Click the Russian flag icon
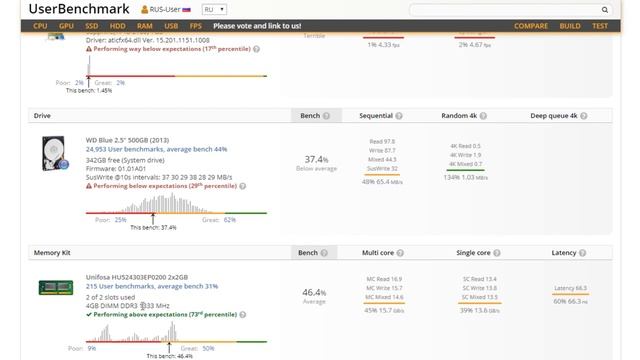The height and width of the screenshot is (360, 640). coord(187,9)
